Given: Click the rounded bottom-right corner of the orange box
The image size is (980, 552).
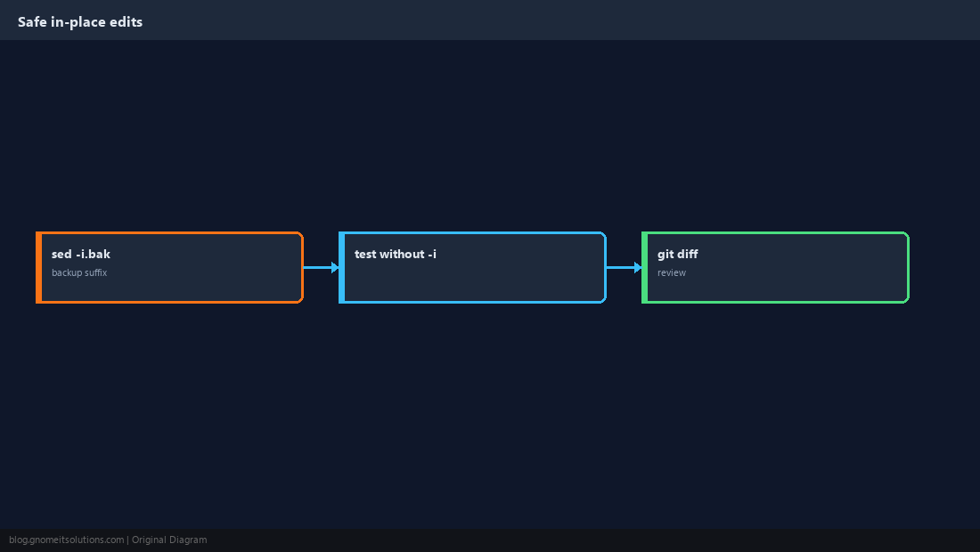Looking at the screenshot, I should 300,300.
